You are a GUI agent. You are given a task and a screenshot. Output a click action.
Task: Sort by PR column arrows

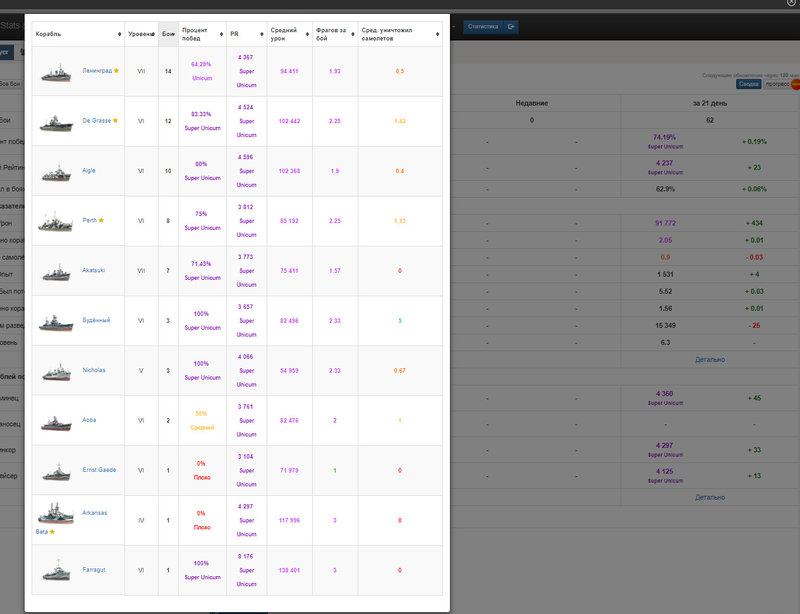(x=262, y=34)
